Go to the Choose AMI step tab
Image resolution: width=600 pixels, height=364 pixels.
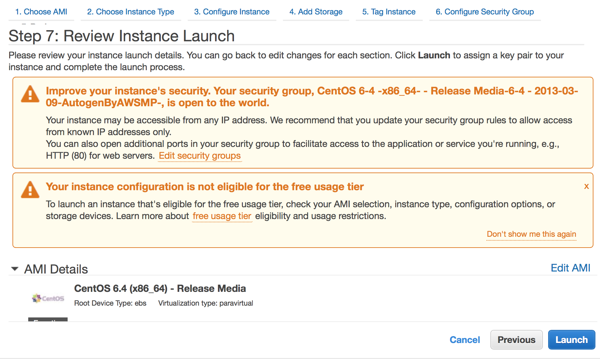point(41,12)
